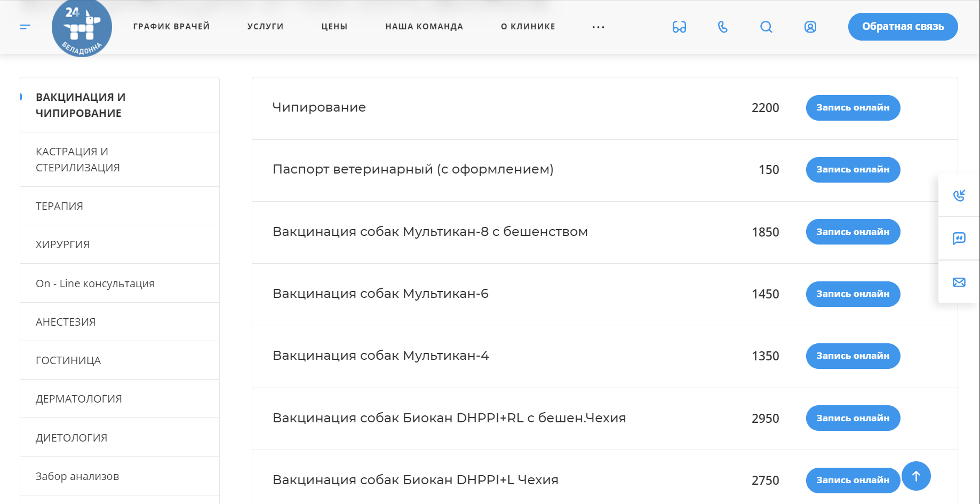Open the personal account profile icon
980x504 pixels.
point(810,27)
